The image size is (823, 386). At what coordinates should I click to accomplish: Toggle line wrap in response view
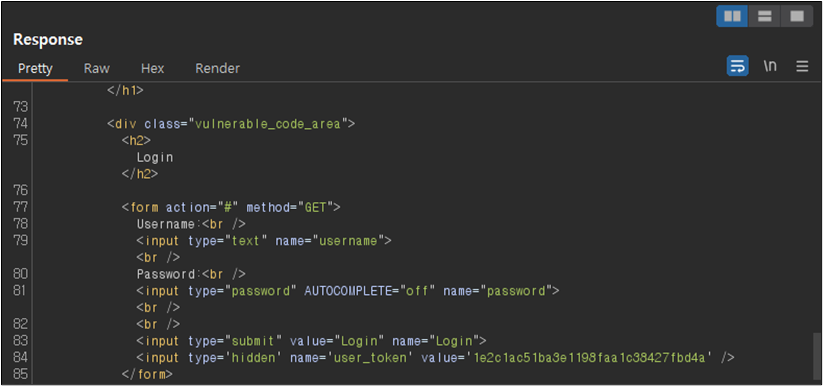coord(737,66)
